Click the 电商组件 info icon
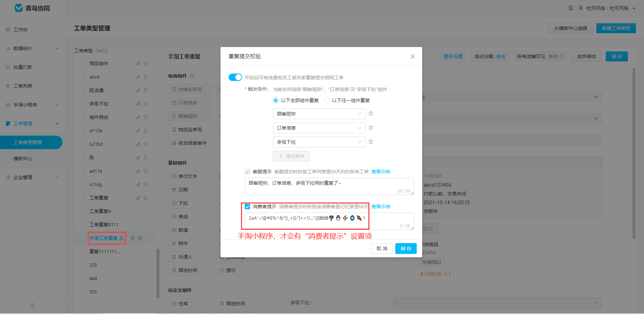 [192, 76]
